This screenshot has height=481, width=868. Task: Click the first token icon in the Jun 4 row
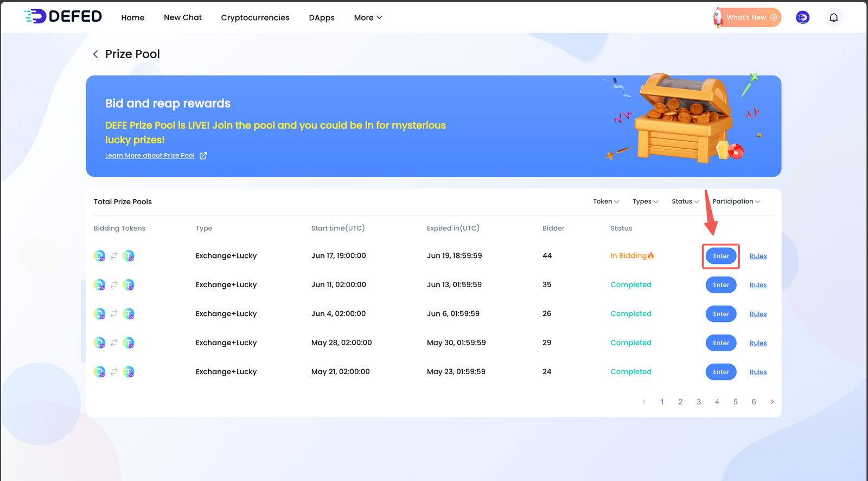(99, 314)
